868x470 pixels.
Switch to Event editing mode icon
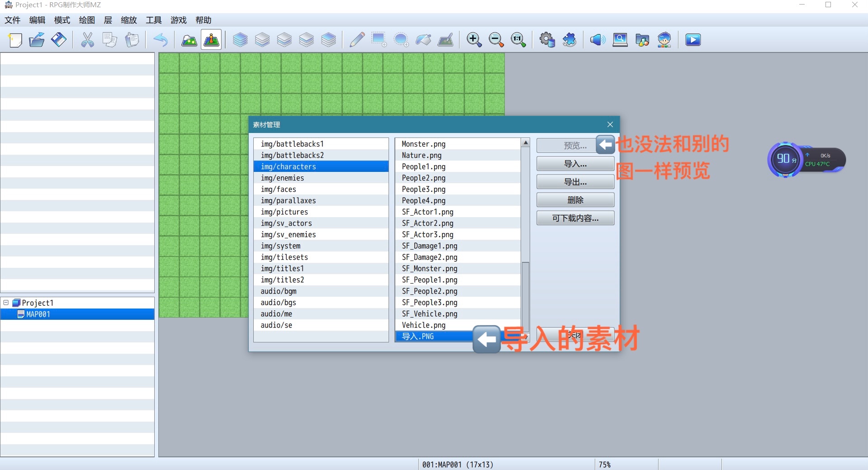211,40
